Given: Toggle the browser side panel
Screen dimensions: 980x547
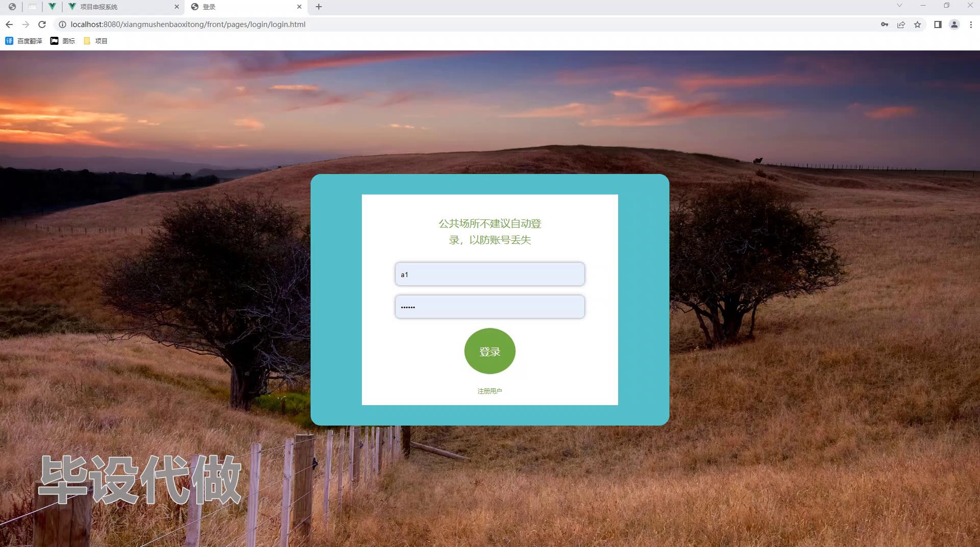Looking at the screenshot, I should tap(938, 24).
